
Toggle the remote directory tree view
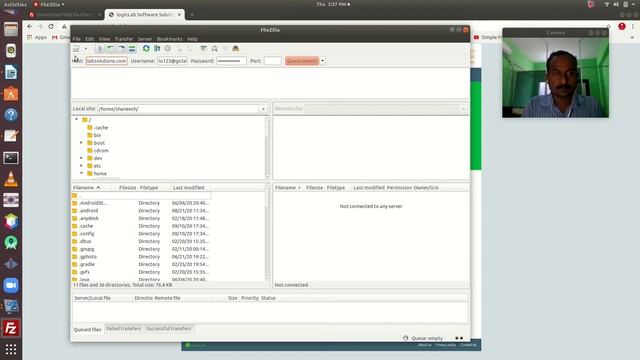click(x=121, y=49)
